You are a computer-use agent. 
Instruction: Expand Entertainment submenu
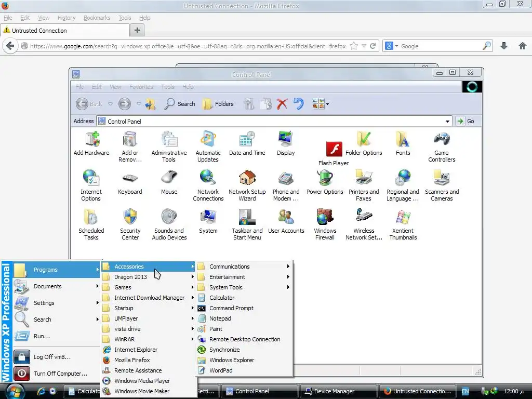(244, 277)
